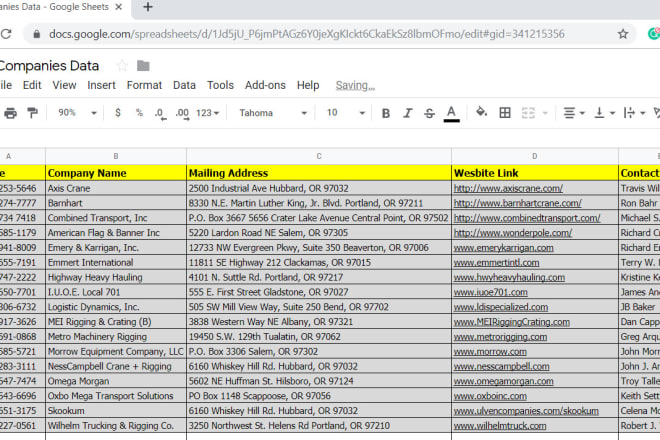
Task: Reload the browser page
Action: tap(6, 34)
